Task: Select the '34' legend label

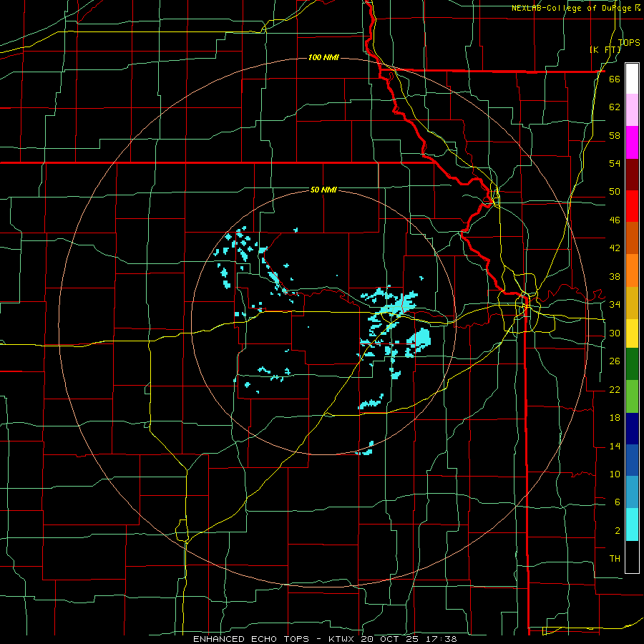Action: click(615, 305)
